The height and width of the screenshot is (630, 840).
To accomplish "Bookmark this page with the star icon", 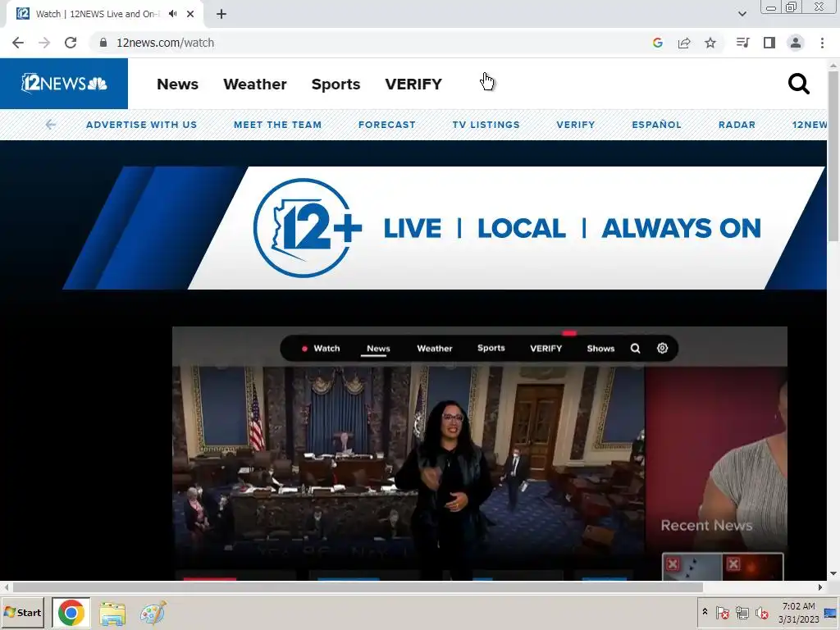I will pyautogui.click(x=710, y=43).
